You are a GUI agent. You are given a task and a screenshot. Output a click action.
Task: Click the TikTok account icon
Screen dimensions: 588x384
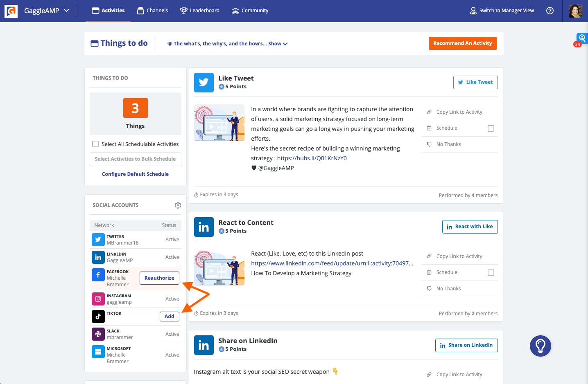(x=98, y=317)
